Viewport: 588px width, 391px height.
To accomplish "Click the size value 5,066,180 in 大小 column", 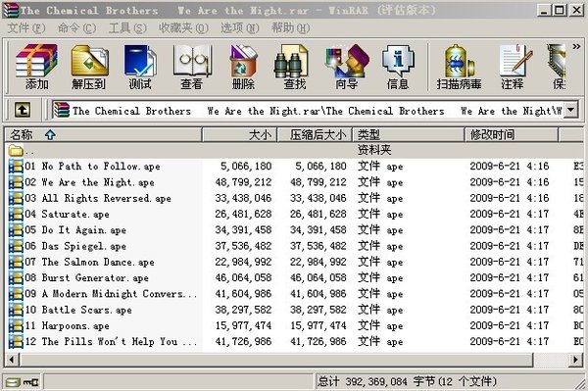I will click(x=246, y=166).
